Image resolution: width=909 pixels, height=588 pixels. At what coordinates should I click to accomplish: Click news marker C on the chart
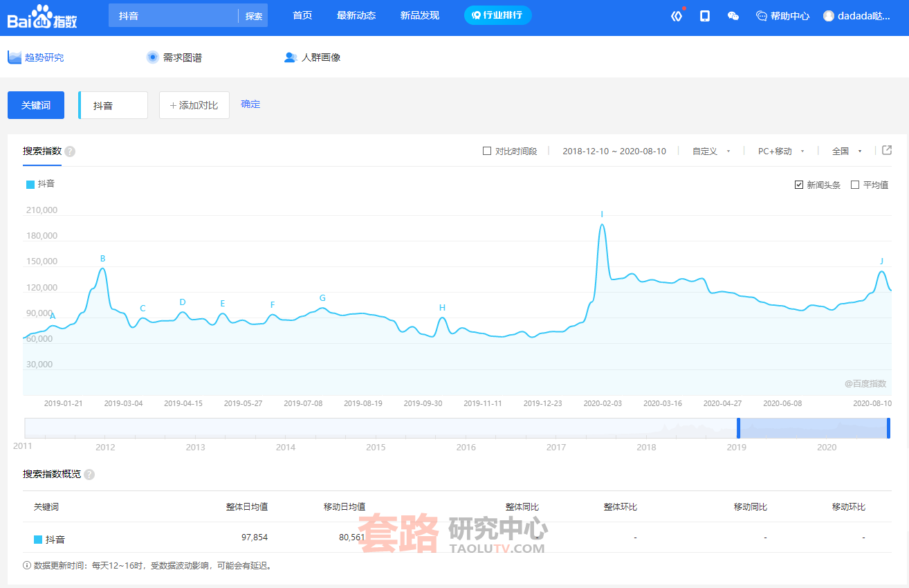[x=143, y=309]
